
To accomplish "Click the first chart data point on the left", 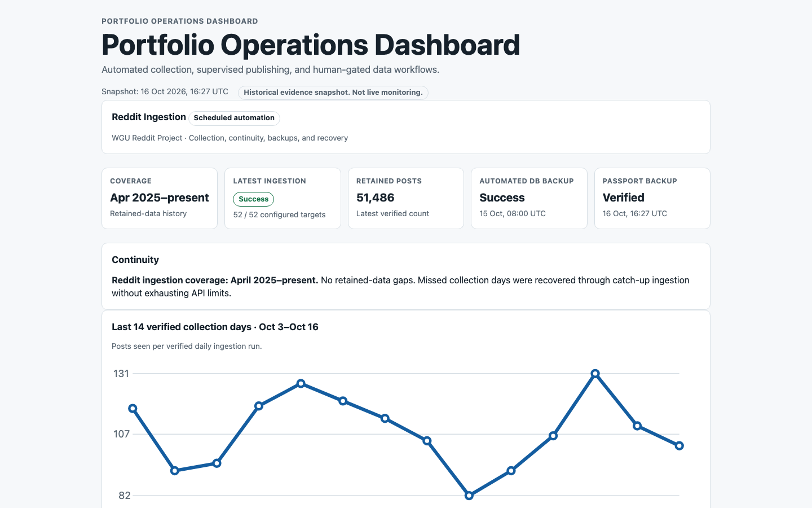I will 133,409.
